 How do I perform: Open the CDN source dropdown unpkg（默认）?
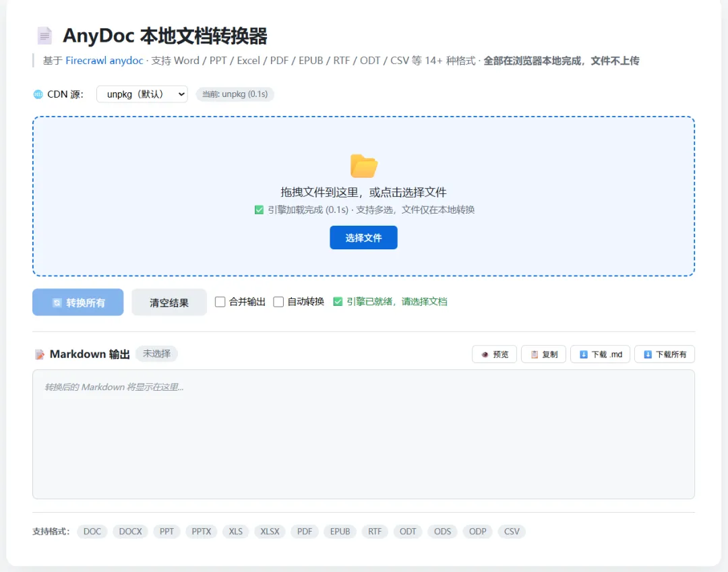click(142, 94)
